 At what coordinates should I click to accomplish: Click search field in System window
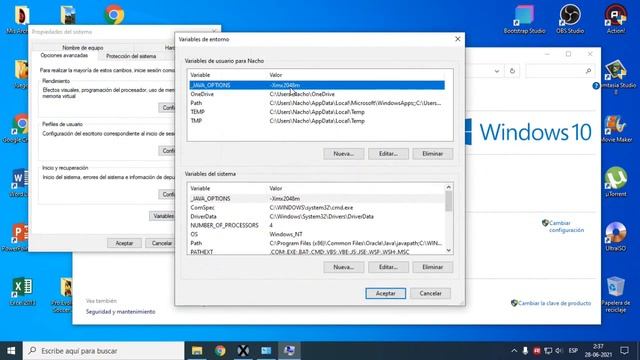coord(559,71)
